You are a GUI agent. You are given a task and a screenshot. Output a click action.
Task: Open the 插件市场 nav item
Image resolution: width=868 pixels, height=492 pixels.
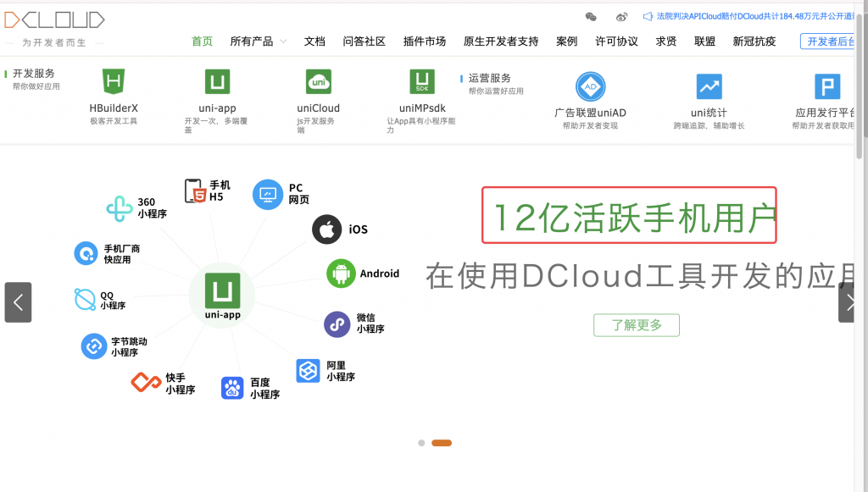425,41
